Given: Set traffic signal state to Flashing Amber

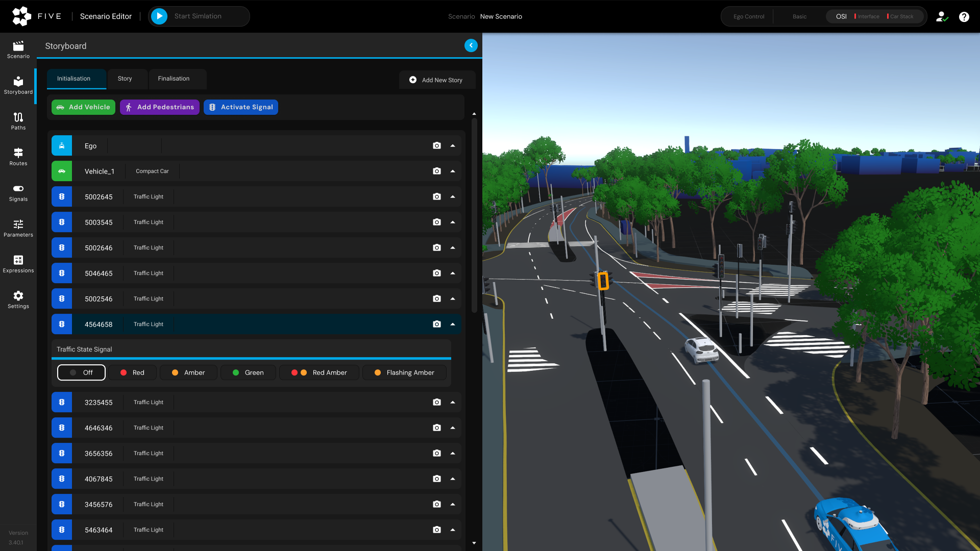Looking at the screenshot, I should pos(404,372).
